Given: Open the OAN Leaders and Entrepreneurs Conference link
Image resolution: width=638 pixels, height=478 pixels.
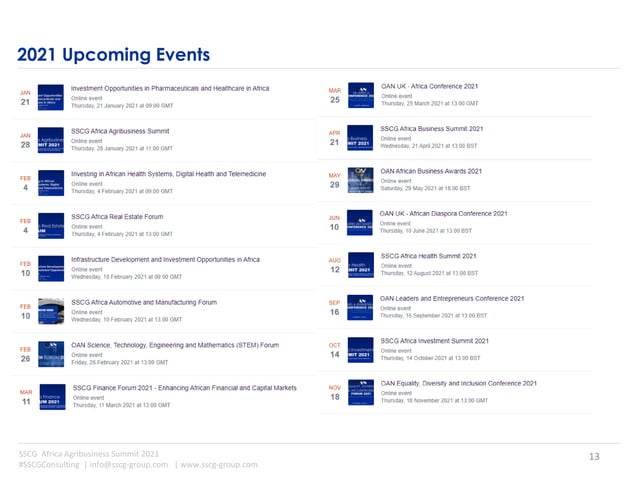Looking at the screenshot, I should (x=452, y=299).
